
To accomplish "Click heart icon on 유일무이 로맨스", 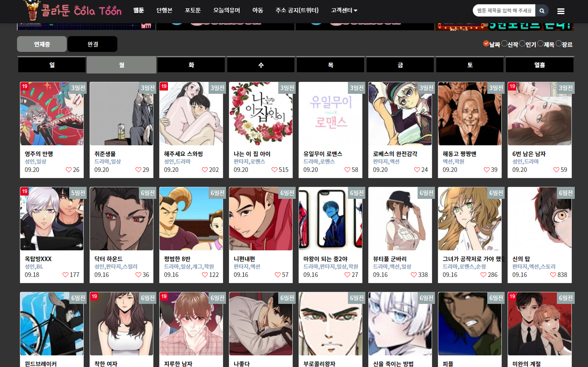I will coord(347,170).
